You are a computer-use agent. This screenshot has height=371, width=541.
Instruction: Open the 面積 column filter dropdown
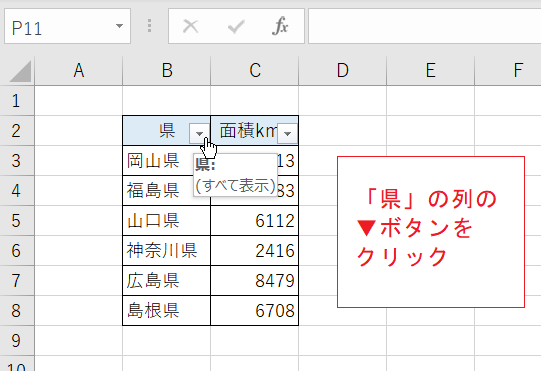[287, 133]
